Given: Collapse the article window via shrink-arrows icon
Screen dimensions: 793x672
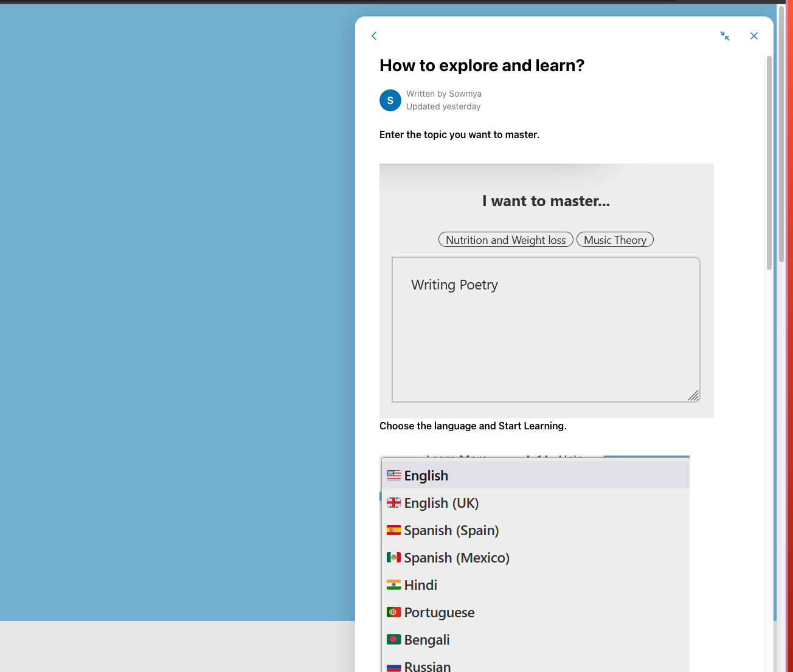Looking at the screenshot, I should coord(725,36).
